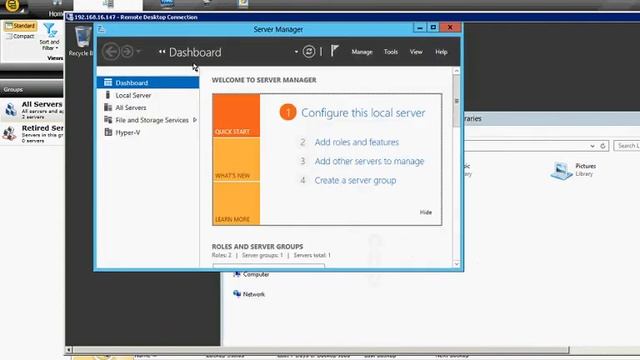
Task: Click the Explorer search field
Action: (x=627, y=146)
